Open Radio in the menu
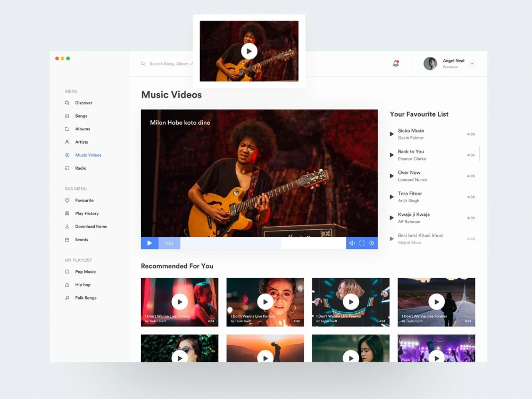Screen dimensions: 532x399 80,168
